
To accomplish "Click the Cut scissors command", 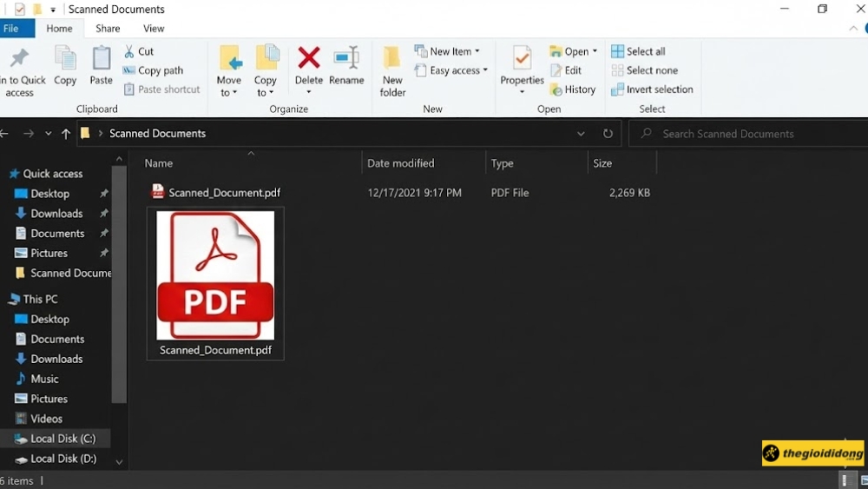I will point(139,51).
